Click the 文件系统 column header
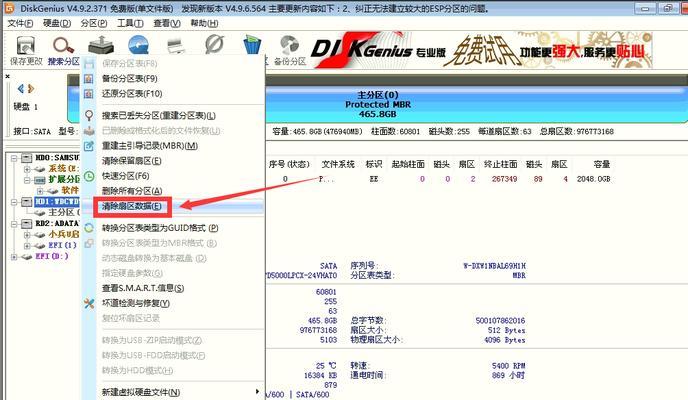This screenshot has width=688, height=400. [x=338, y=164]
